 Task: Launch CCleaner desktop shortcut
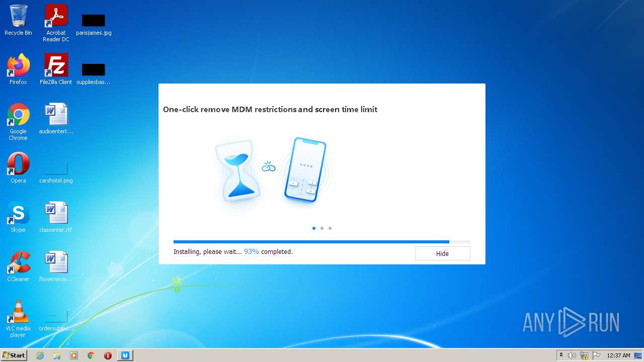[x=18, y=266]
